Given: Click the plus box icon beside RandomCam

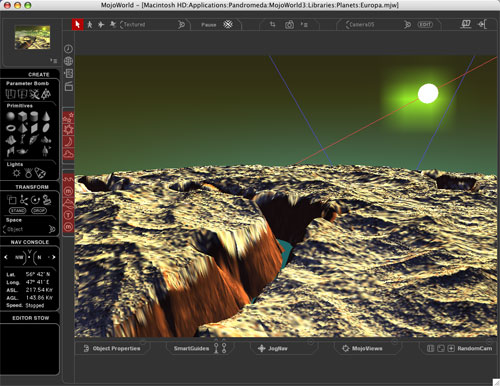Looking at the screenshot, I should click(451, 348).
